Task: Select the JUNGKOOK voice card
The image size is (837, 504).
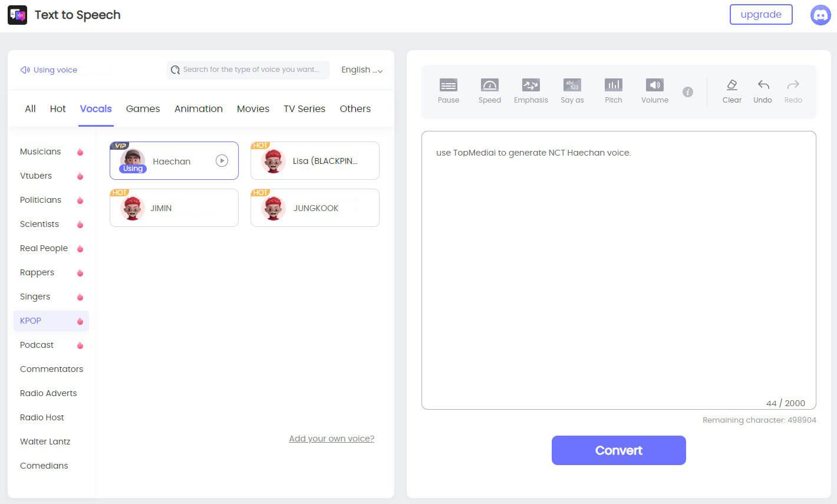Action: [315, 207]
